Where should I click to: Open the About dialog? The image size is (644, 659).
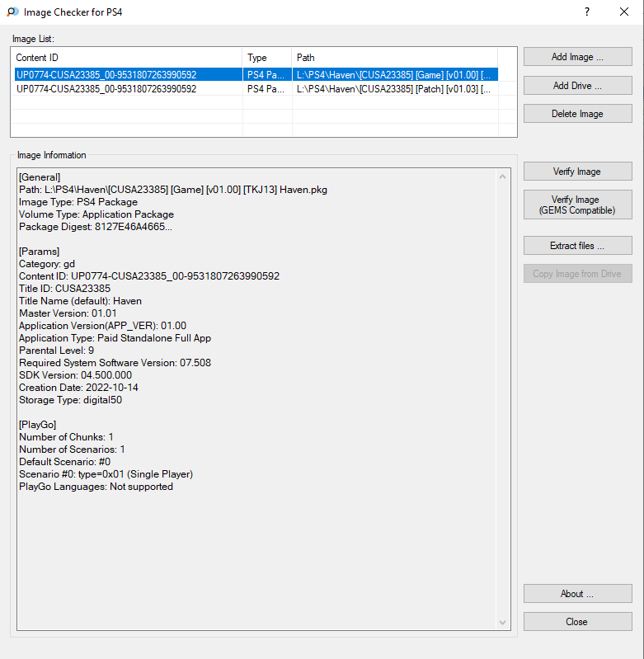point(578,594)
